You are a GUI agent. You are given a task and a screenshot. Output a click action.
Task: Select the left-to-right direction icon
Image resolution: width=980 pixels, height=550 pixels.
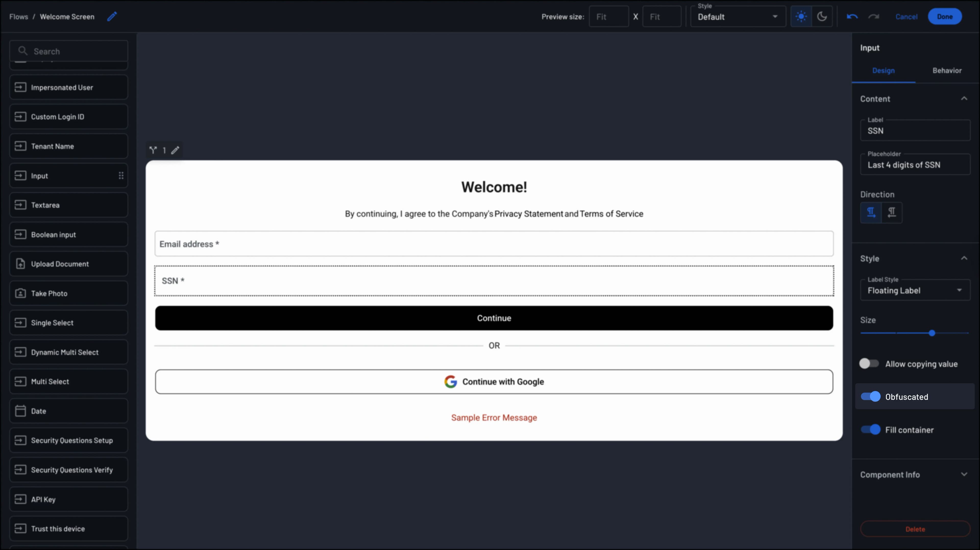tap(871, 212)
